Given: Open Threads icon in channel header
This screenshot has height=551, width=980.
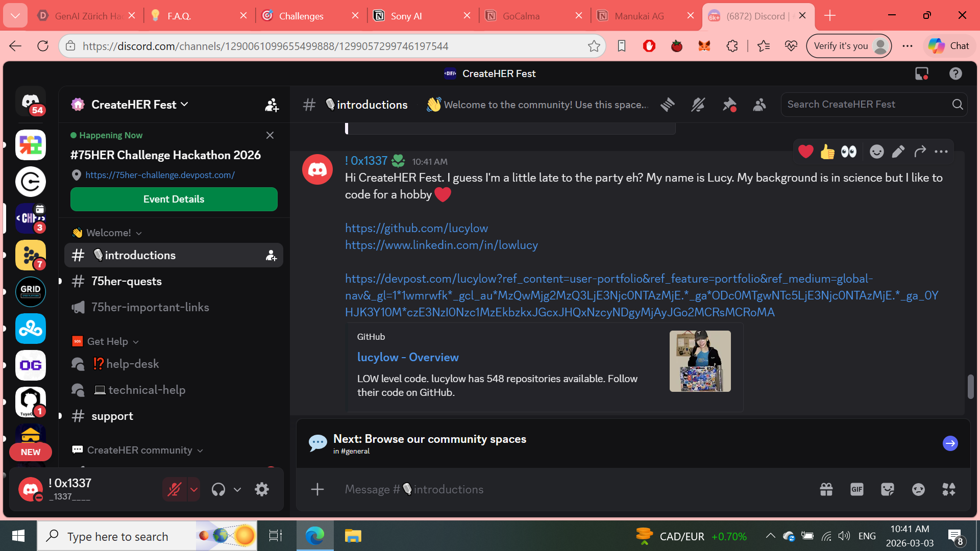Looking at the screenshot, I should click(x=667, y=105).
